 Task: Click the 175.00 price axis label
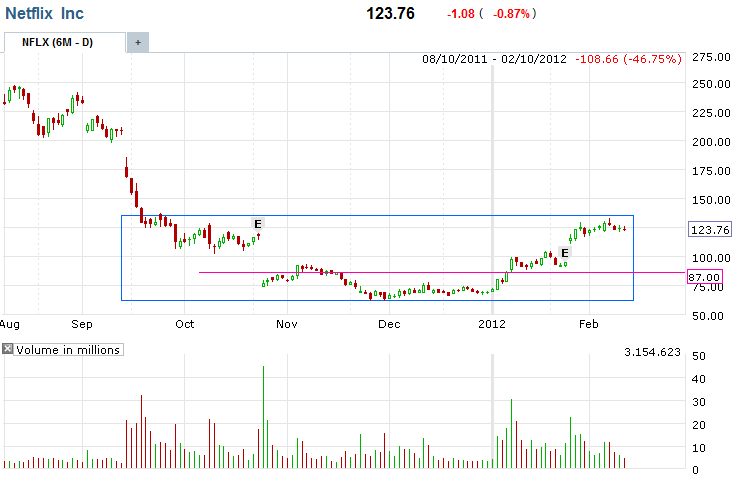tap(711, 172)
